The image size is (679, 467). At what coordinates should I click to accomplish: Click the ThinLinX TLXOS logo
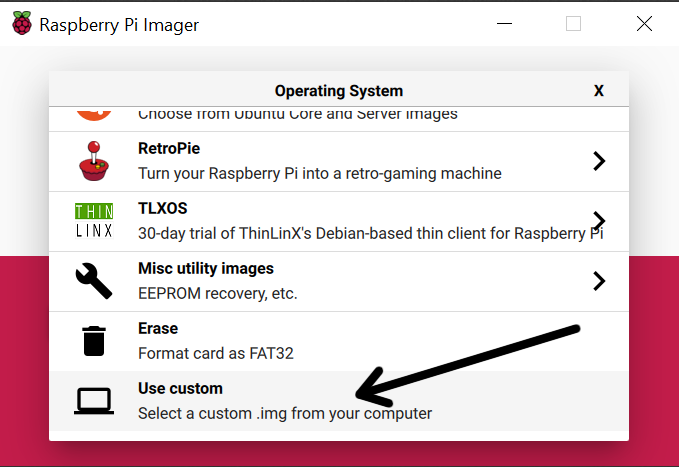tap(94, 221)
